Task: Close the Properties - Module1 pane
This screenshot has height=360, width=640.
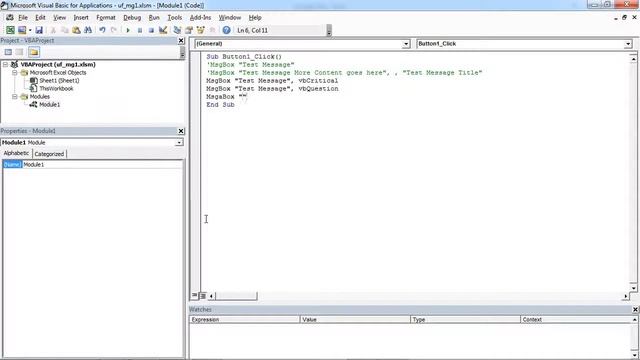Action: point(181,131)
